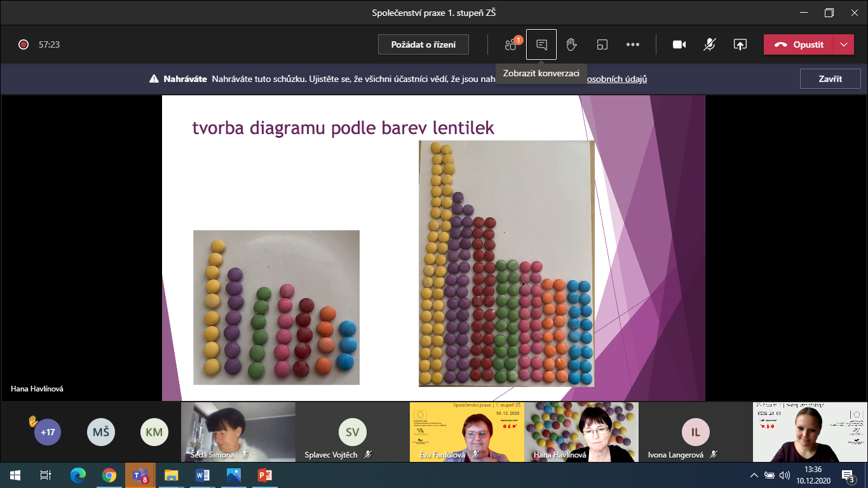Open PowerPoint from the taskbar
Screen dimensions: 868x488
tap(264, 475)
